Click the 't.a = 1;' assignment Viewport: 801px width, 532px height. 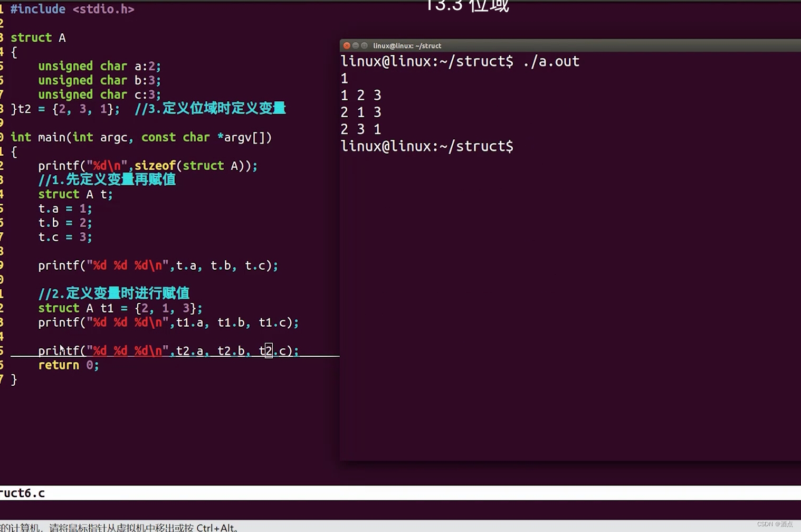coord(65,208)
